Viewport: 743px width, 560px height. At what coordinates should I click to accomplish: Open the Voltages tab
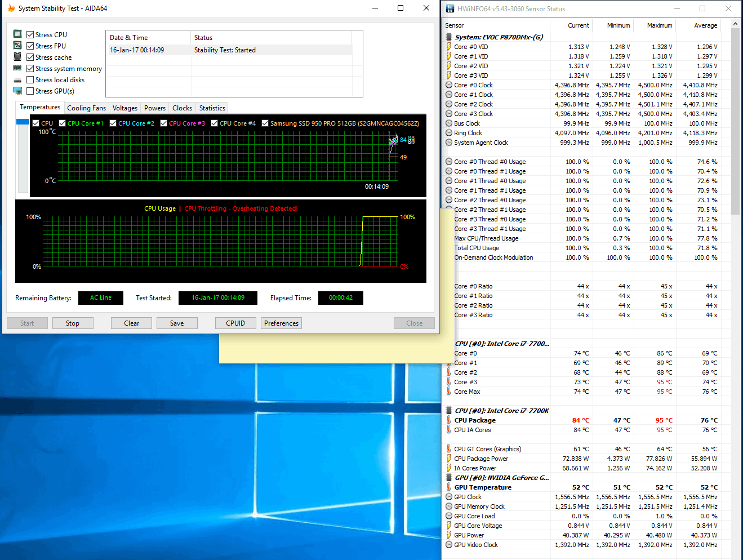[x=124, y=108]
